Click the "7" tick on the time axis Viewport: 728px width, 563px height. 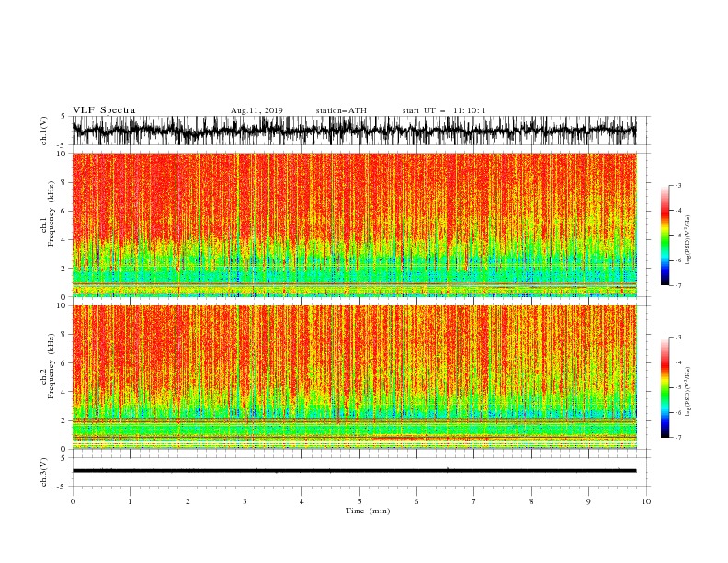pyautogui.click(x=474, y=501)
